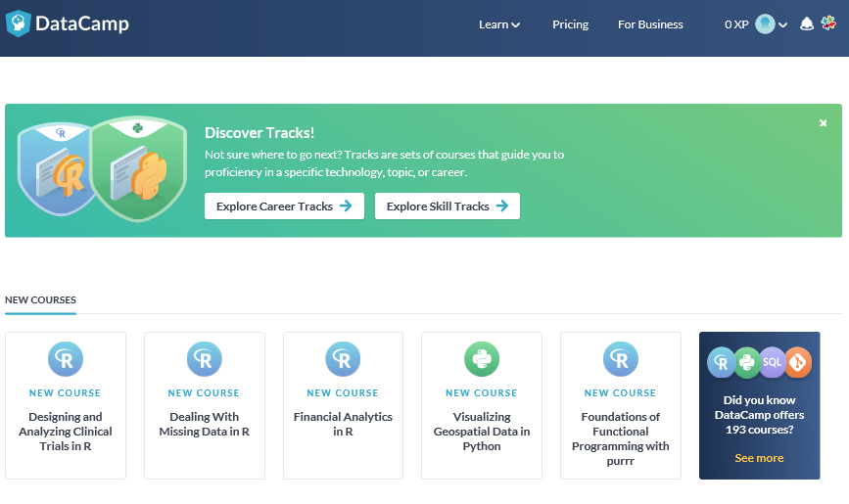Click Explore Skill Tracks button
Image resolution: width=849 pixels, height=504 pixels.
[x=448, y=206]
